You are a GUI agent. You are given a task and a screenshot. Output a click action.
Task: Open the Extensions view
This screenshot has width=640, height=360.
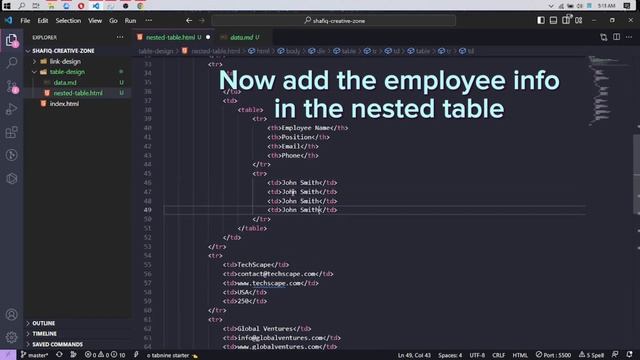(11, 132)
